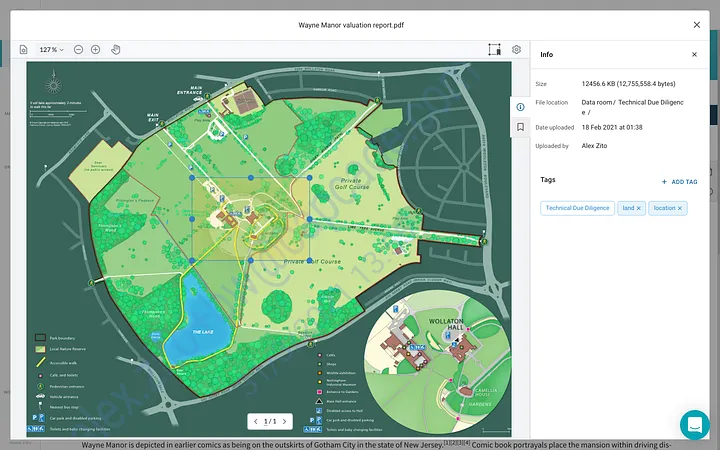
Task: Open the viewer settings gear
Action: pyautogui.click(x=517, y=50)
